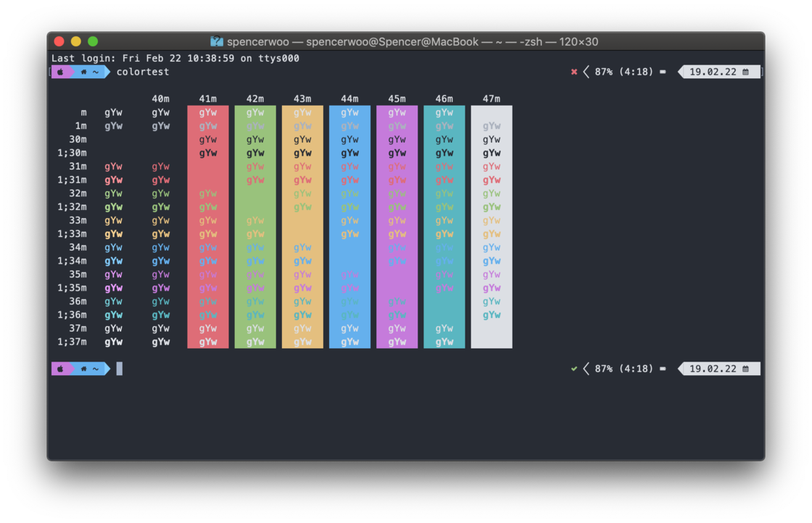Viewport: 812px width, 523px height.
Task: Click the green zoom button in the title bar
Action: point(92,41)
